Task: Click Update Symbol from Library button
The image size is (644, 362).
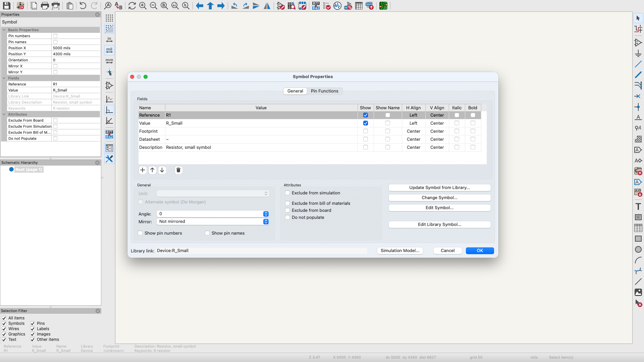Action: [x=439, y=187]
